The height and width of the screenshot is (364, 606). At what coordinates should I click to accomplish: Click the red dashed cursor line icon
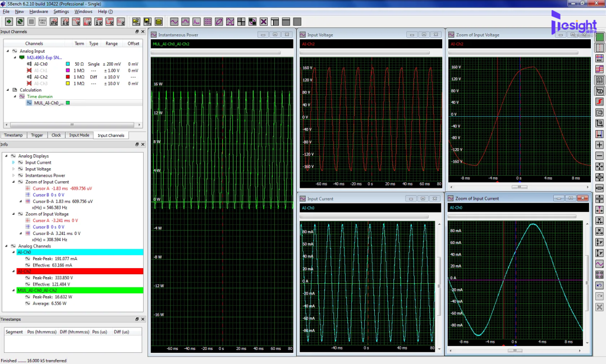pyautogui.click(x=599, y=48)
